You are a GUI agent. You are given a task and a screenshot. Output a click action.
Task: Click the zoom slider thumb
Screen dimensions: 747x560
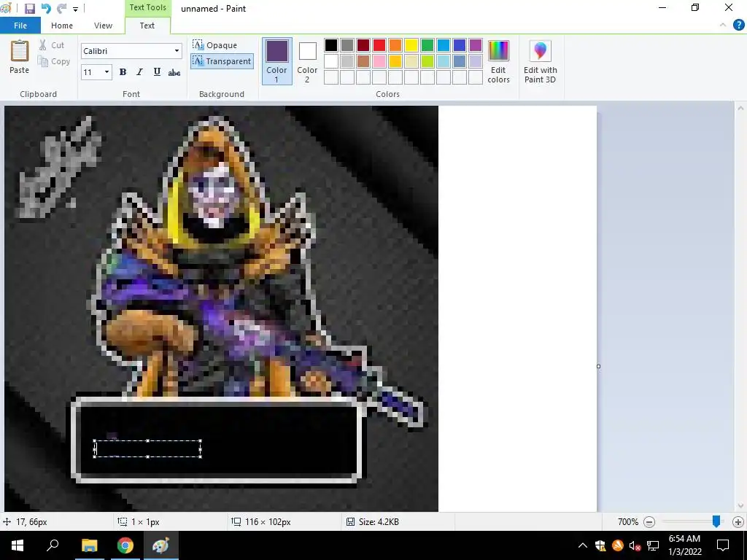[x=716, y=521]
